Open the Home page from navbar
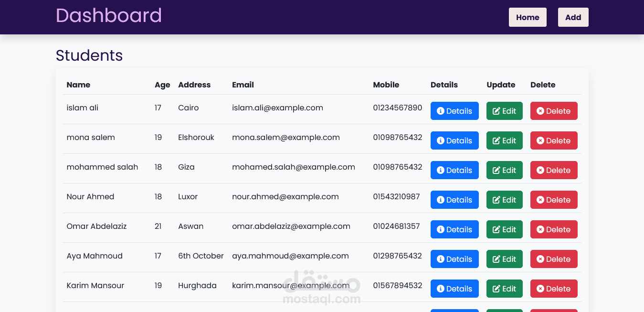This screenshot has height=312, width=644. 528,17
